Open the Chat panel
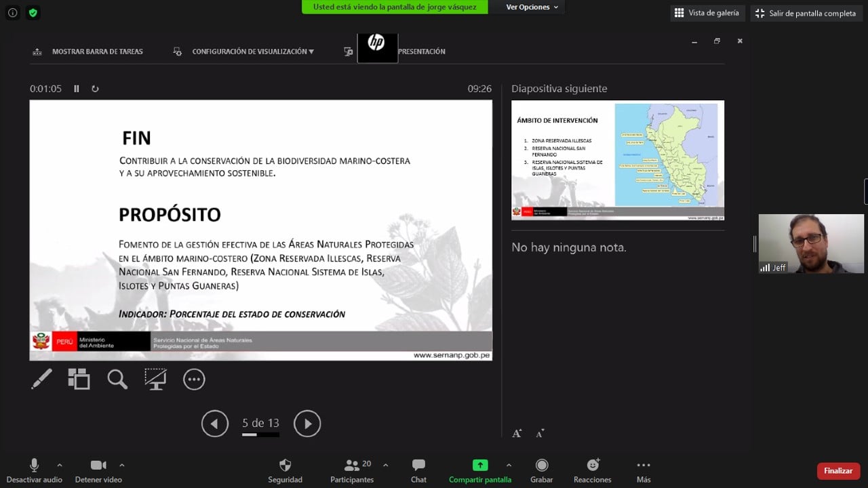Viewport: 868px width, 488px height. point(418,470)
